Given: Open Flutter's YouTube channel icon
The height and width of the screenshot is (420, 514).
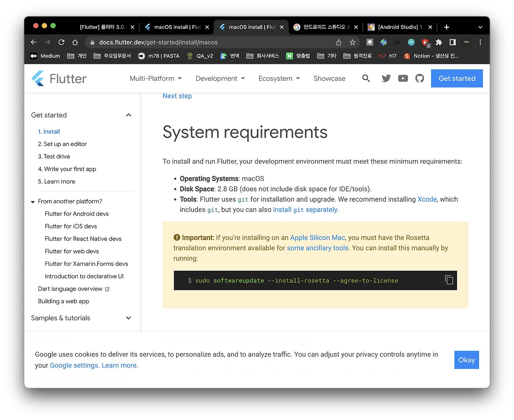Looking at the screenshot, I should (403, 78).
